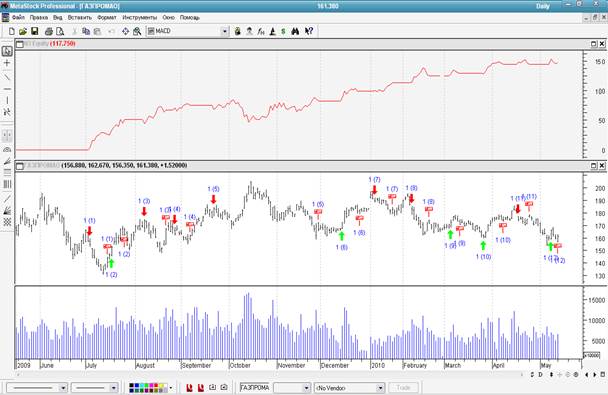Open the Инструменты menu

coord(140,17)
